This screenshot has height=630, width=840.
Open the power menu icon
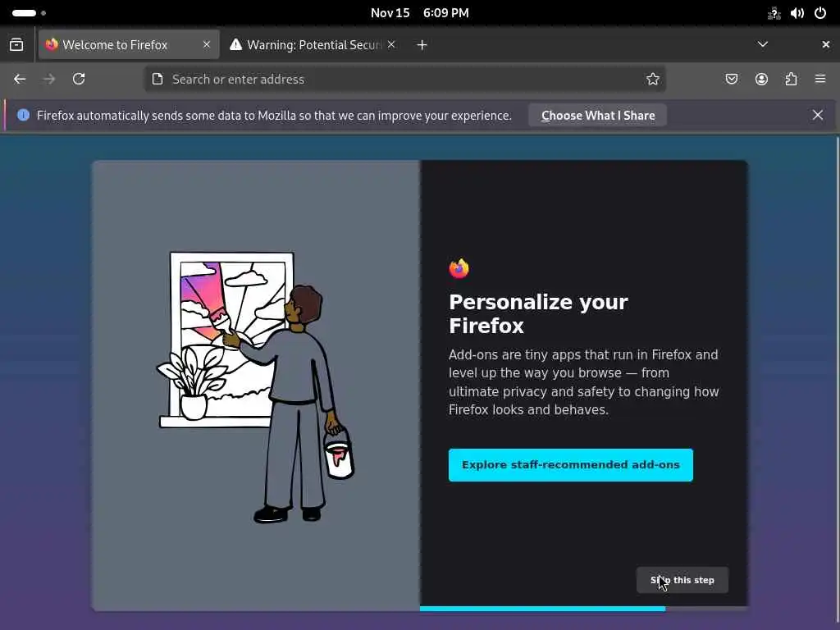[x=820, y=13]
